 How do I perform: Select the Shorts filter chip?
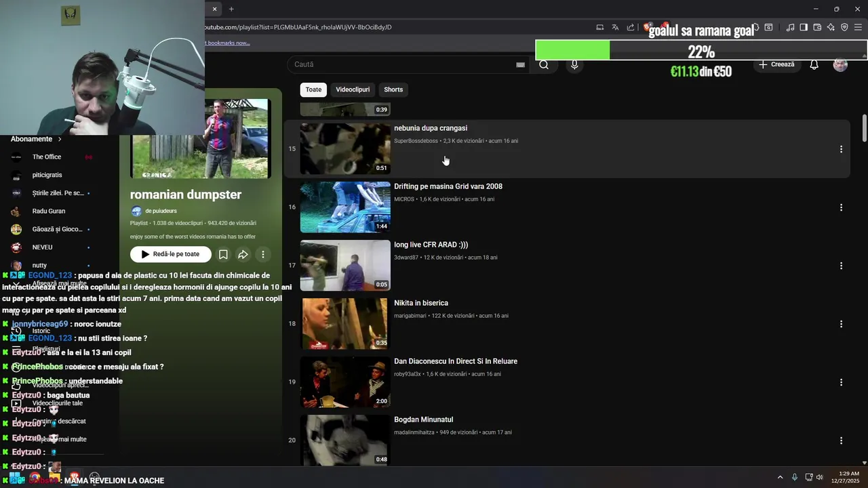[x=393, y=89]
